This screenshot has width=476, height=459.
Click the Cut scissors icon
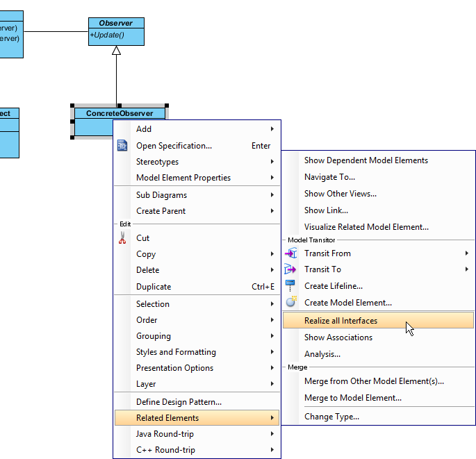pos(122,238)
